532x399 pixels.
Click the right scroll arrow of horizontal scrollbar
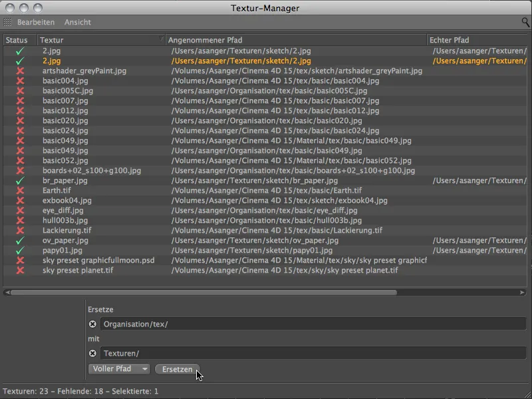click(522, 293)
